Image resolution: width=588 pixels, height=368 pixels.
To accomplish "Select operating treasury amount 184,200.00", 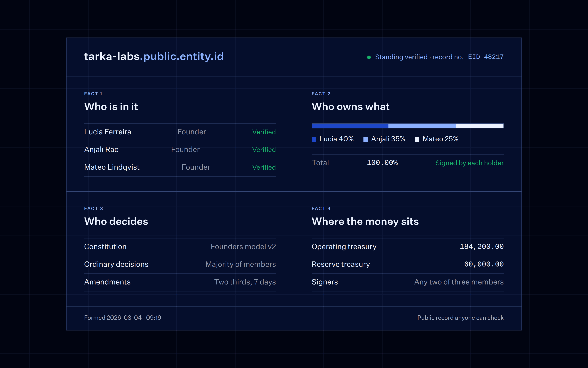I will 482,247.
